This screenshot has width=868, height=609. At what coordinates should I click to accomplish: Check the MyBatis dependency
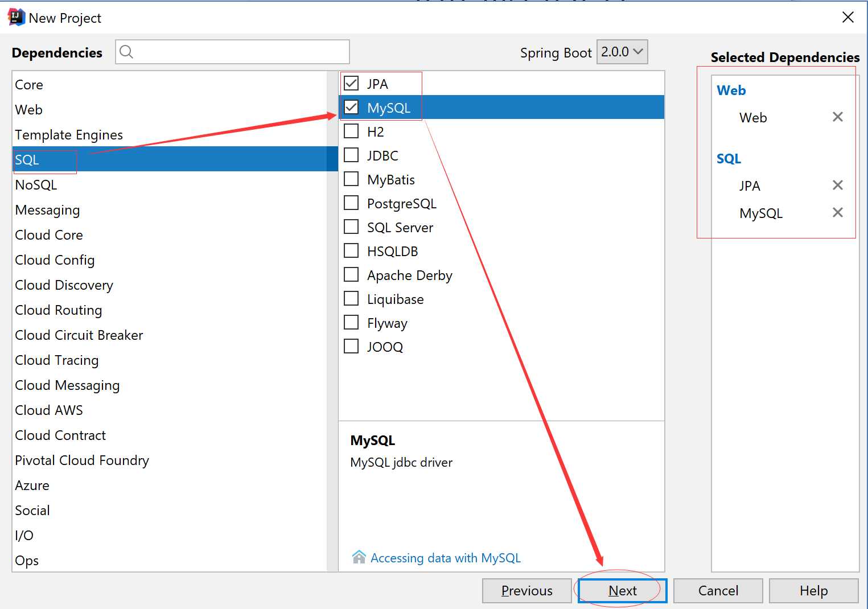tap(351, 179)
